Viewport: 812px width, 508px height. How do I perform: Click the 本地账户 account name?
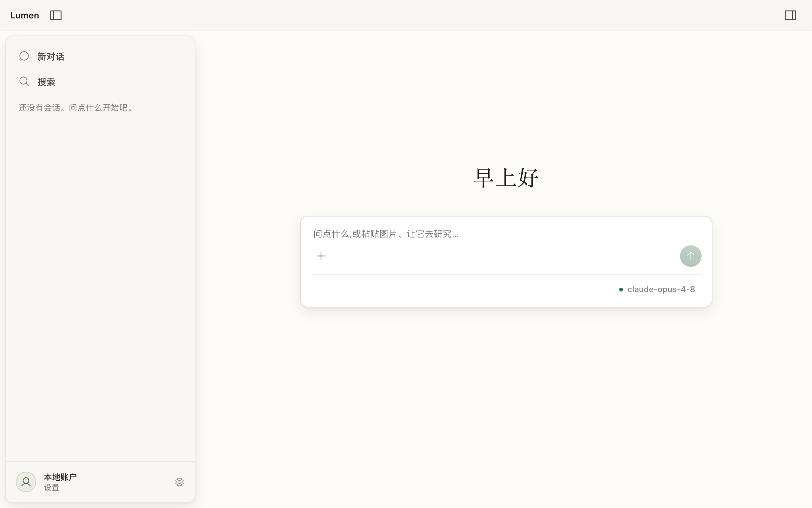60,477
